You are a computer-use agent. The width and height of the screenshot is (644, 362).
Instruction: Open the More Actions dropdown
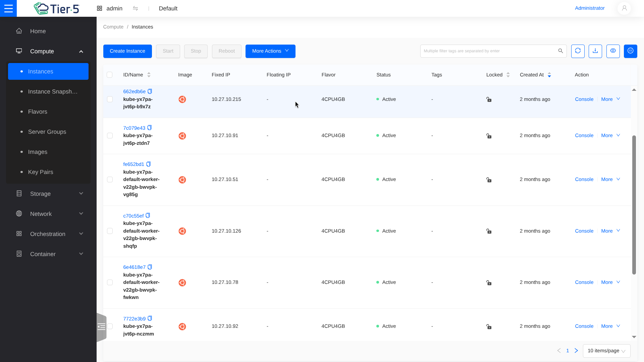(x=270, y=51)
